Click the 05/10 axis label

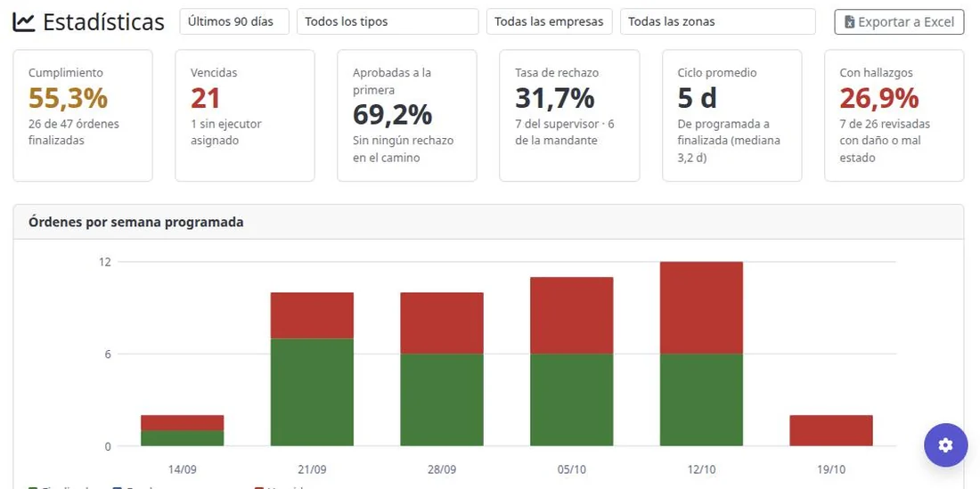click(572, 469)
